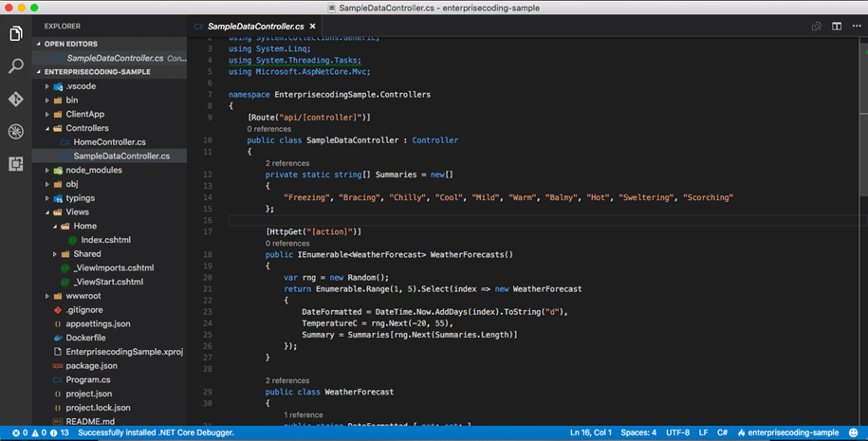Change indentation via Spaces: 4
Viewport: 868px width, 441px height.
tap(638, 432)
